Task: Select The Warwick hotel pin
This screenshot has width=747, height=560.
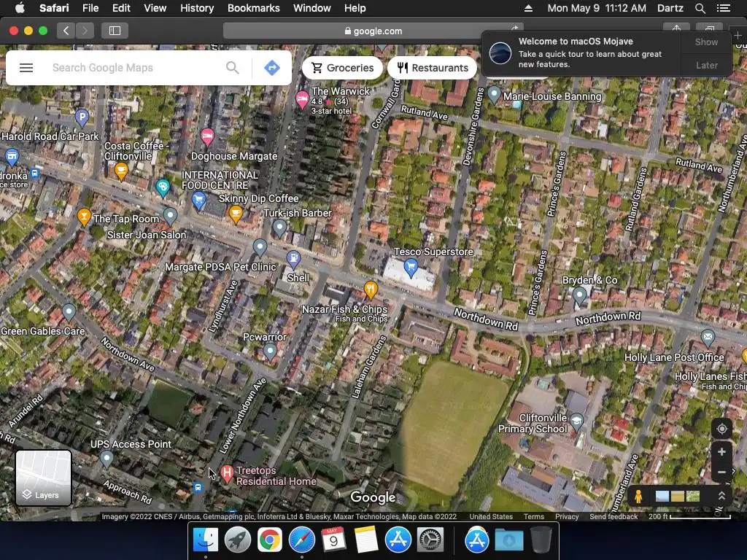Action: [302, 100]
